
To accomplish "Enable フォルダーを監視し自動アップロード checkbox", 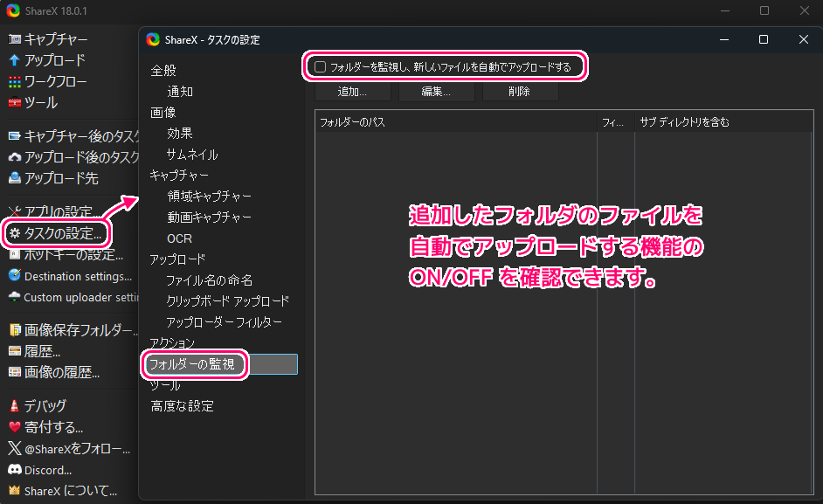I will click(320, 66).
